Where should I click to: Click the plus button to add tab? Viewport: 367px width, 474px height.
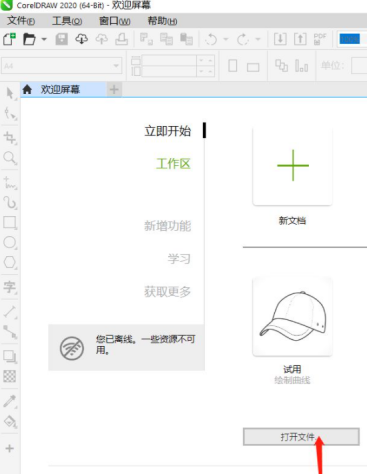click(x=114, y=89)
